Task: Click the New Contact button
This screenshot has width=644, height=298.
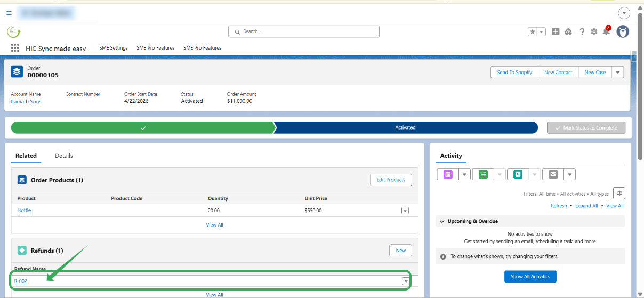Action: pos(558,72)
